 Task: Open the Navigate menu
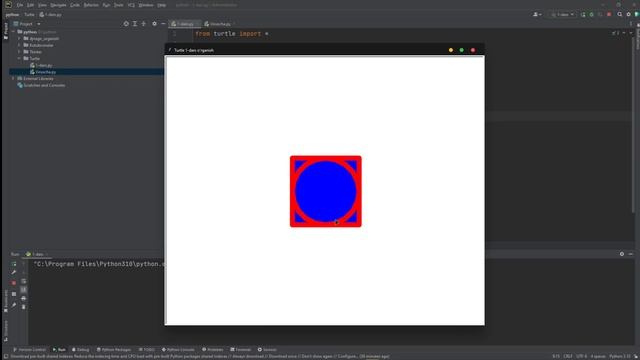(58, 5)
